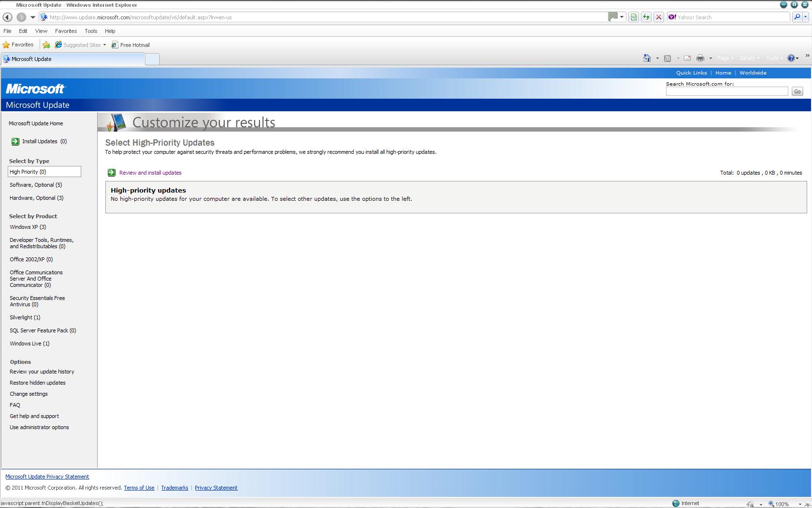
Task: Open Change settings option
Action: [29, 394]
